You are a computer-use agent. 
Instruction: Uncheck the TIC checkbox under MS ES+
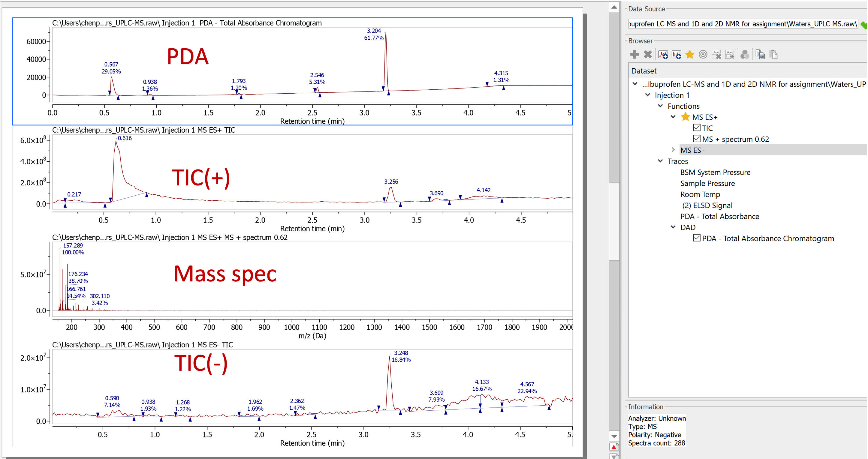tap(697, 127)
